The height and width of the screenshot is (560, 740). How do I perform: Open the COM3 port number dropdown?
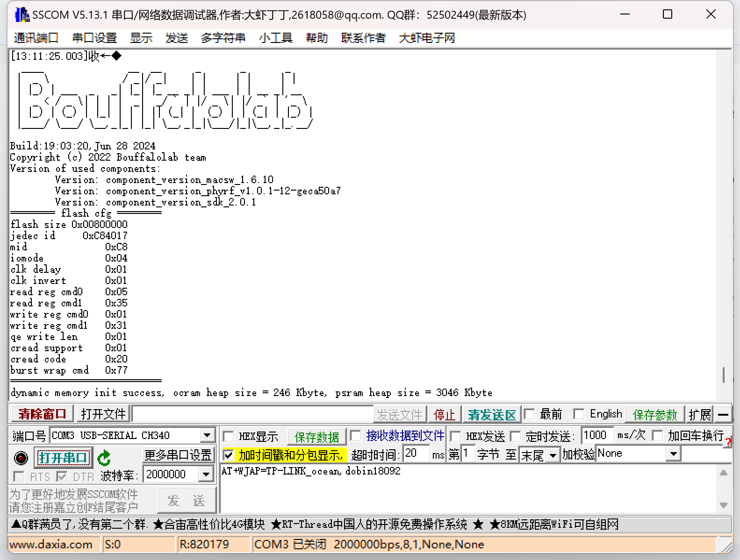coord(207,435)
